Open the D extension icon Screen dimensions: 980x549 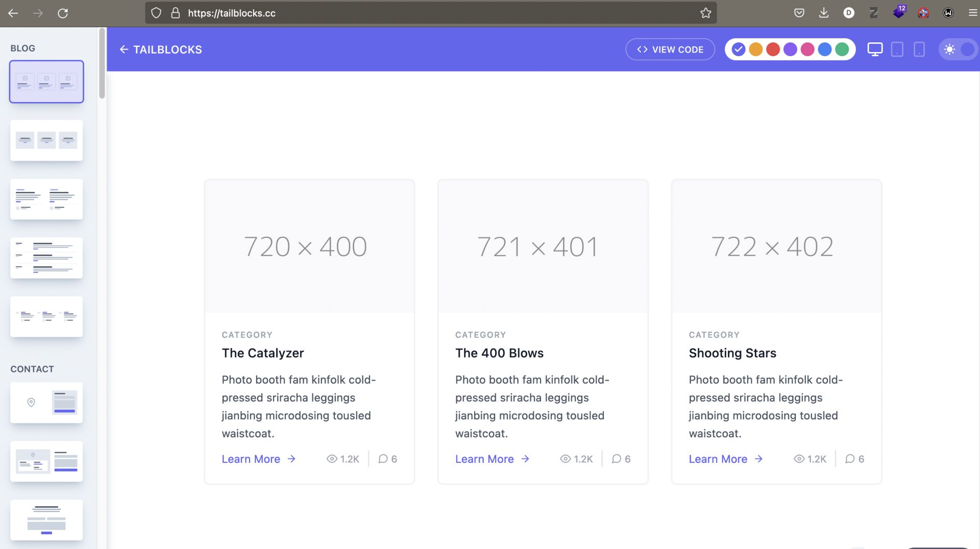[849, 13]
